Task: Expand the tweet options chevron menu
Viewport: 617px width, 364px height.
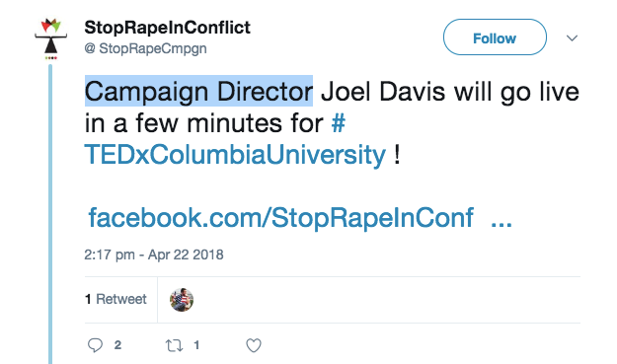Action: 572,37
